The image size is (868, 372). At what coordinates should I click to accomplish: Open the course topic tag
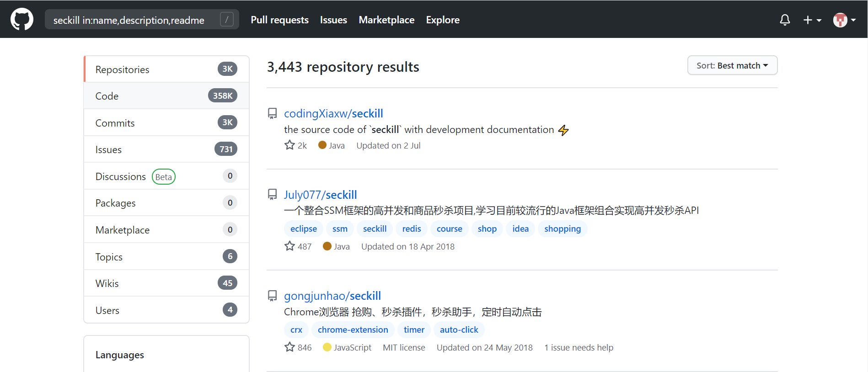pyautogui.click(x=450, y=229)
